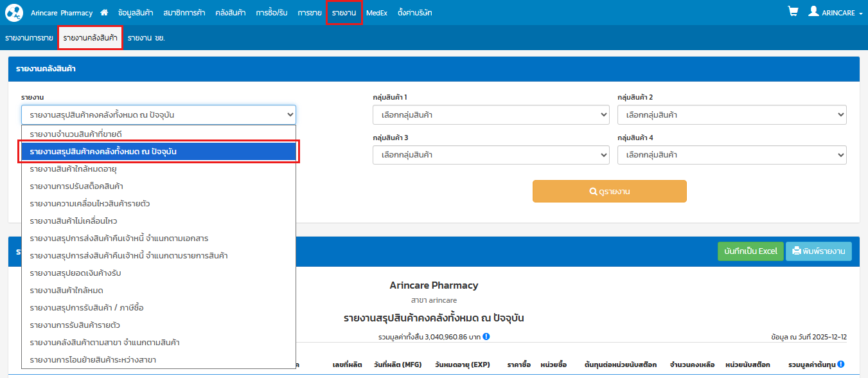
Task: Open the ARINCARE user account menu
Action: pos(835,13)
